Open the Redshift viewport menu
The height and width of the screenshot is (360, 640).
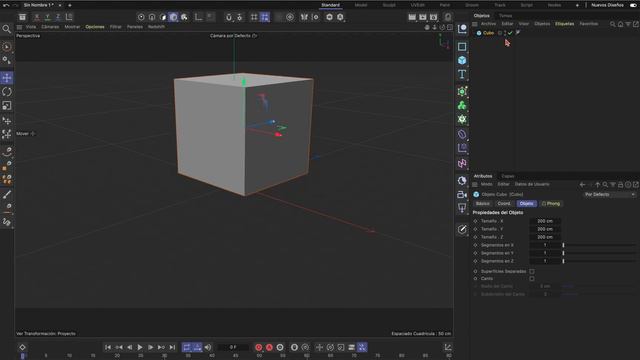point(156,27)
